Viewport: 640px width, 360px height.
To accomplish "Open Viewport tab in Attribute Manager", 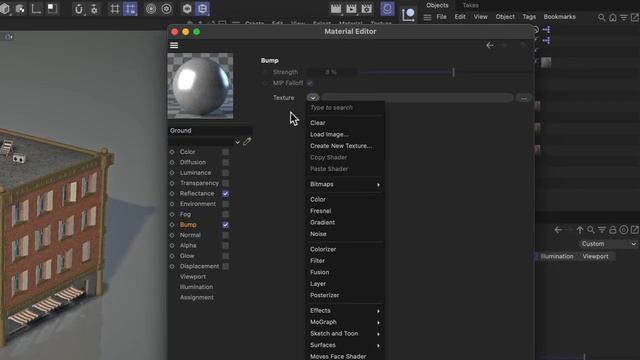I will [x=596, y=257].
